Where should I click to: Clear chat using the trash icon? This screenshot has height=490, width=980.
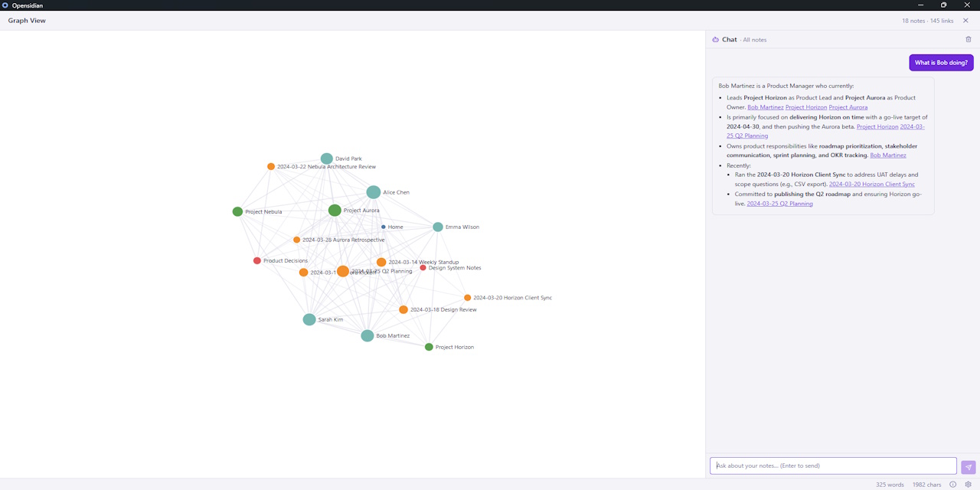tap(969, 39)
